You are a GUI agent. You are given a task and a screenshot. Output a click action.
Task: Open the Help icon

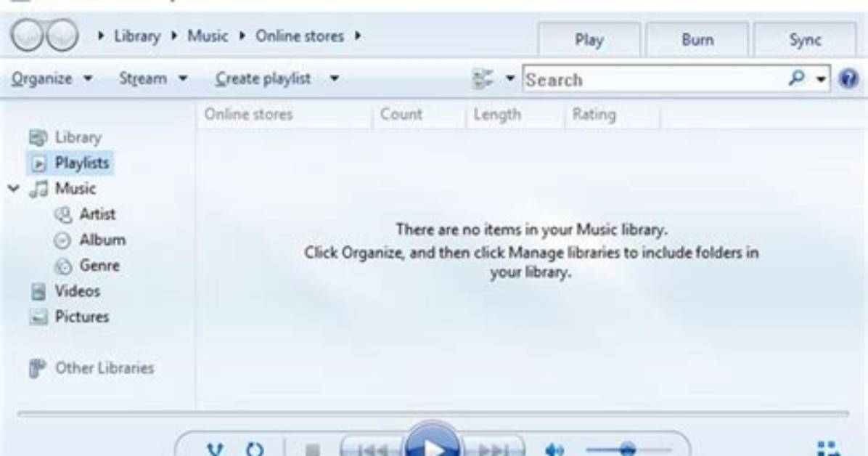(848, 78)
